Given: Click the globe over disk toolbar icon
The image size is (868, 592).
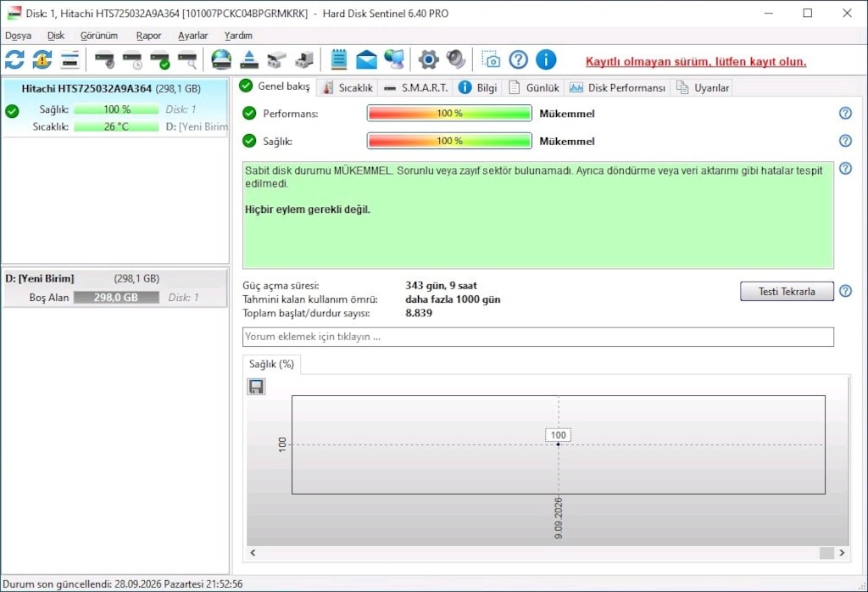Looking at the screenshot, I should (x=221, y=60).
